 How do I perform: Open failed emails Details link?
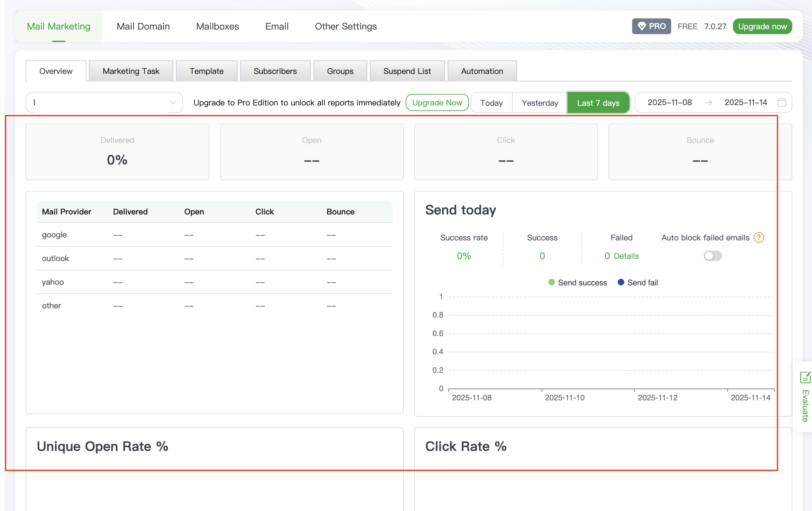click(x=626, y=256)
